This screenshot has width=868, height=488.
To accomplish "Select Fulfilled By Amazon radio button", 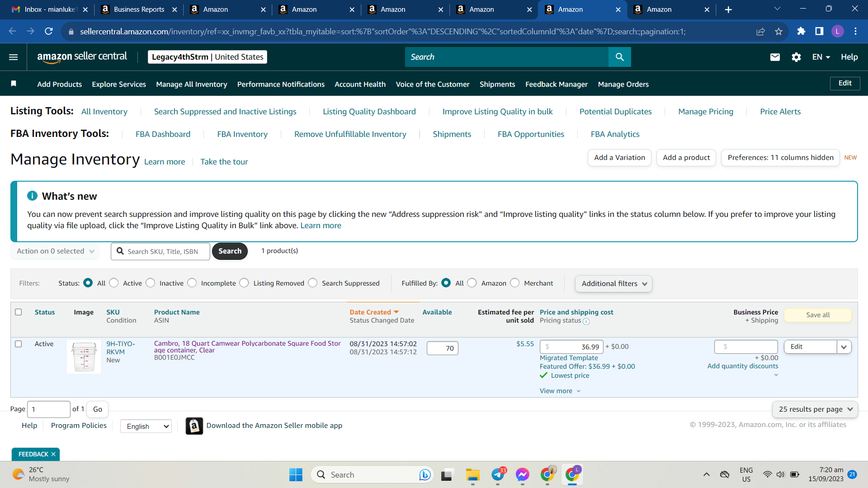I will coord(472,283).
